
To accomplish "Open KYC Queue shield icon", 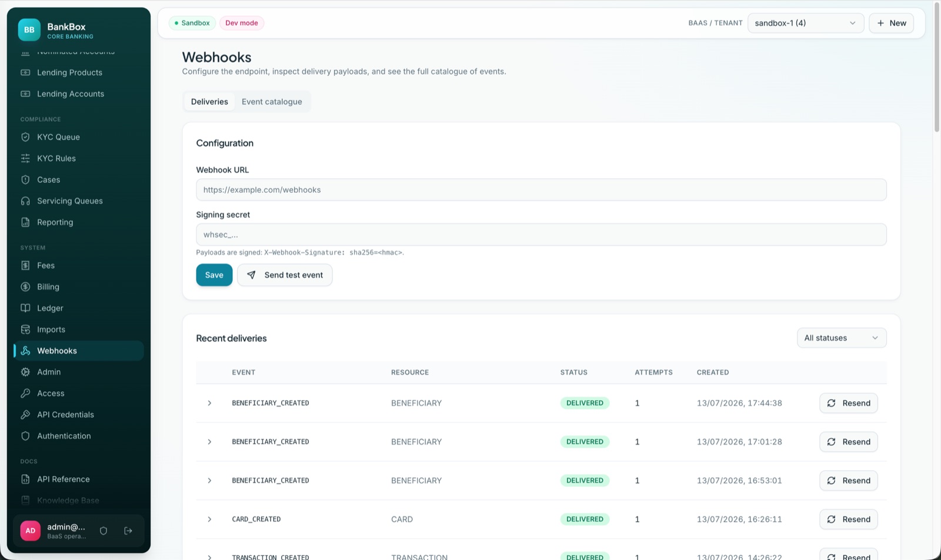I will tap(25, 137).
